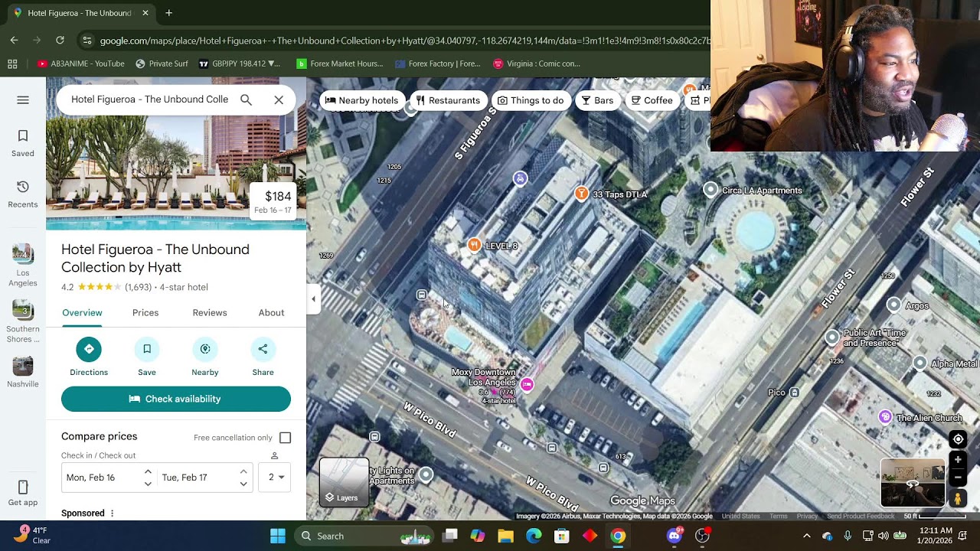
Task: Click the Nearby icon button
Action: (x=205, y=349)
